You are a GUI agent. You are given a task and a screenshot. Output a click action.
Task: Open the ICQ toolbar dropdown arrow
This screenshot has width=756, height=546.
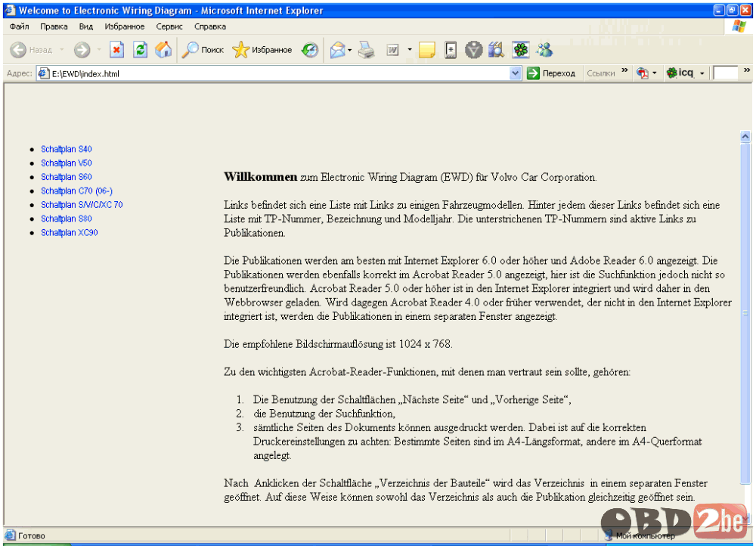[x=702, y=73]
